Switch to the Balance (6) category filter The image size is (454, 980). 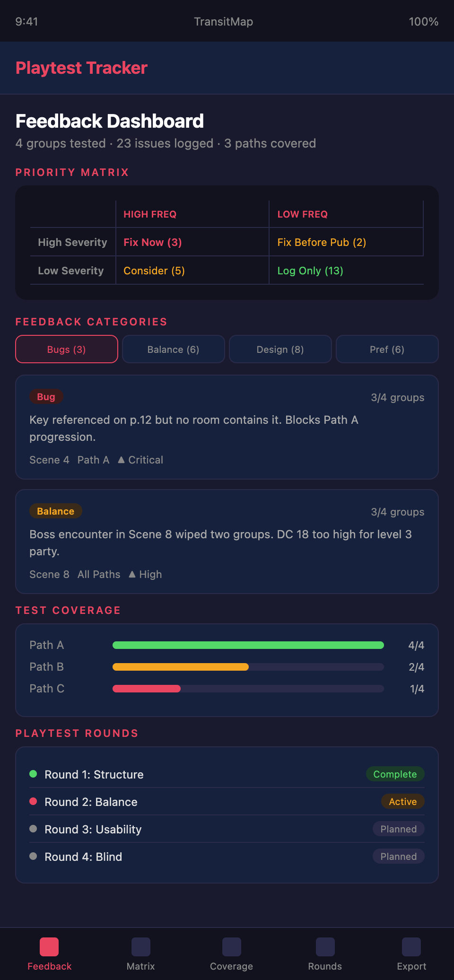point(173,349)
